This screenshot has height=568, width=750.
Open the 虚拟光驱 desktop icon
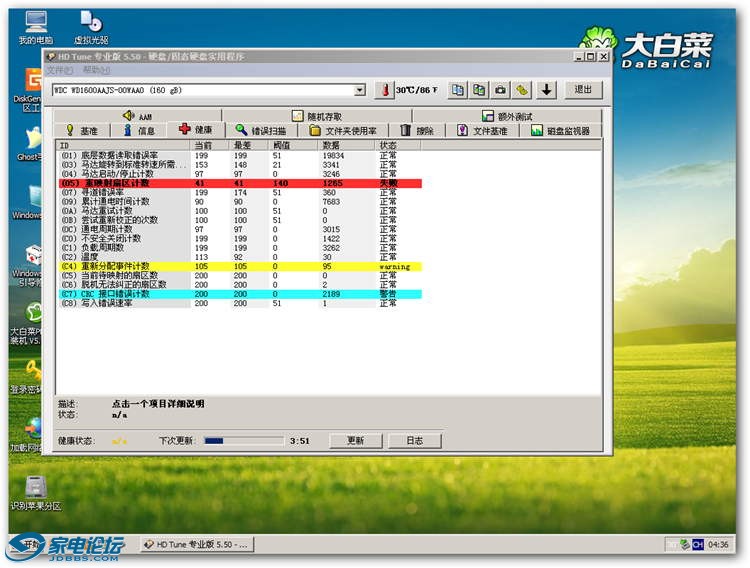[91, 28]
